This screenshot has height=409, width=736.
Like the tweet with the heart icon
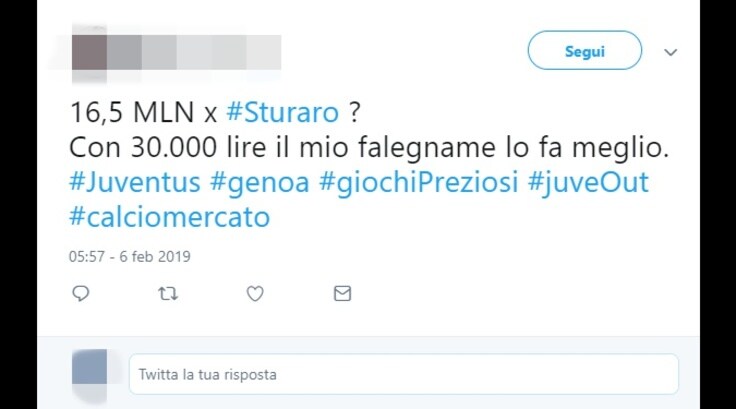255,293
